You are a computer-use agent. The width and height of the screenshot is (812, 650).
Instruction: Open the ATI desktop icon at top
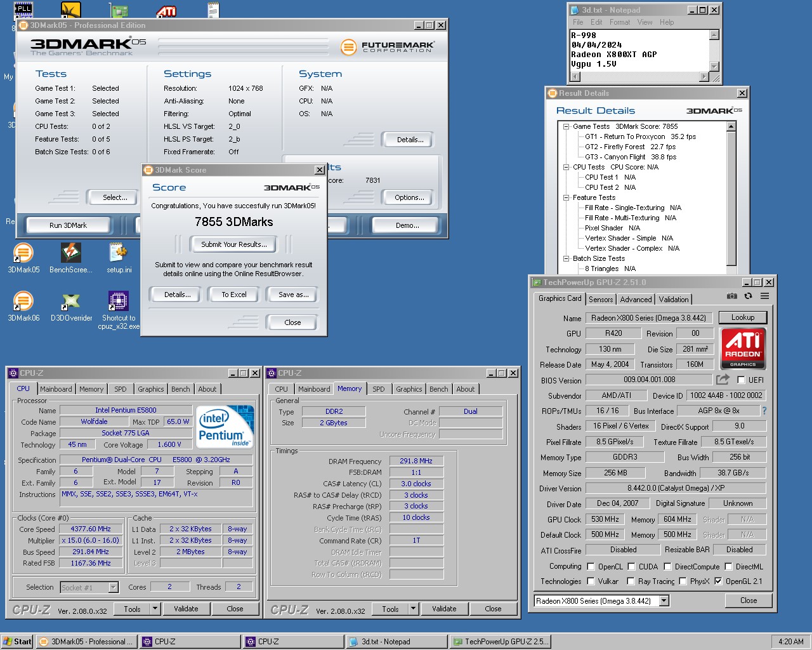(166, 10)
